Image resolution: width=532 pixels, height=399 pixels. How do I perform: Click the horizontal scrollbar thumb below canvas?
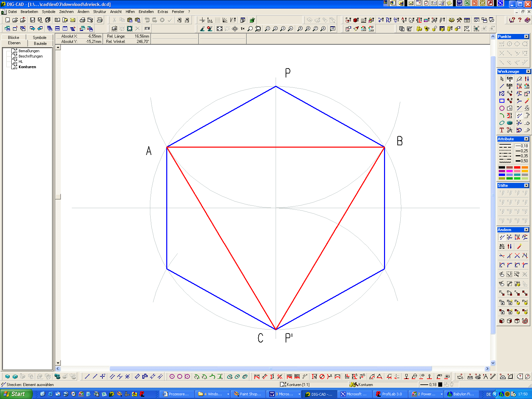[271, 368]
